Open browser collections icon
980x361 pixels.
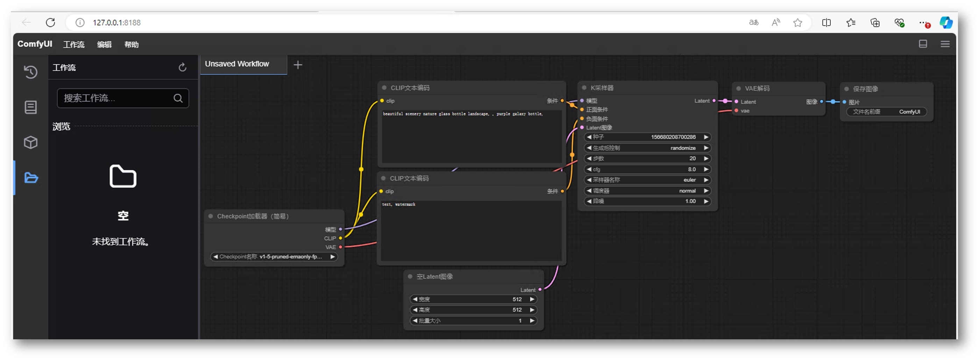point(875,22)
